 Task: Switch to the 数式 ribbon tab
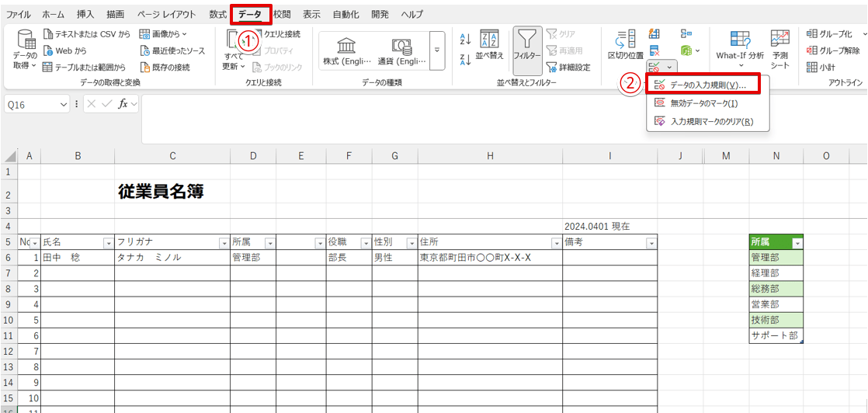coord(218,15)
